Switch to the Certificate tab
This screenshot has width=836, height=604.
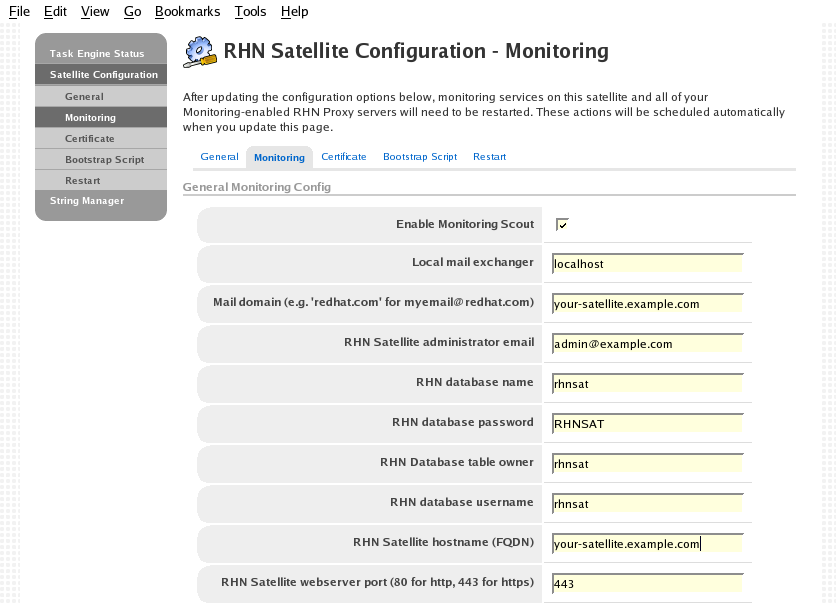click(x=343, y=157)
